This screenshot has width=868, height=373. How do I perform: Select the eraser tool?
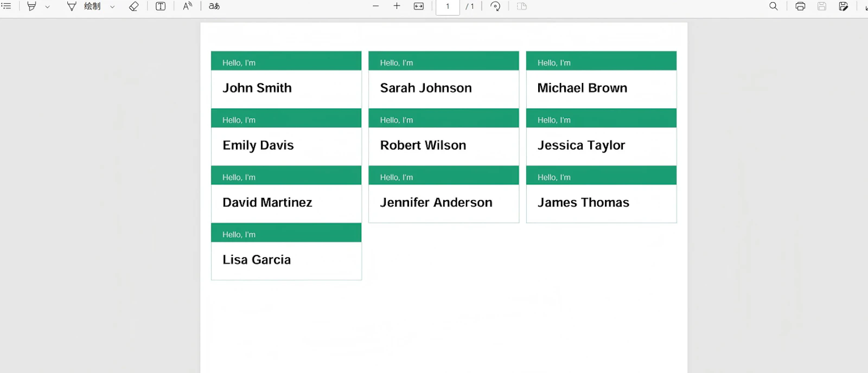point(134,7)
